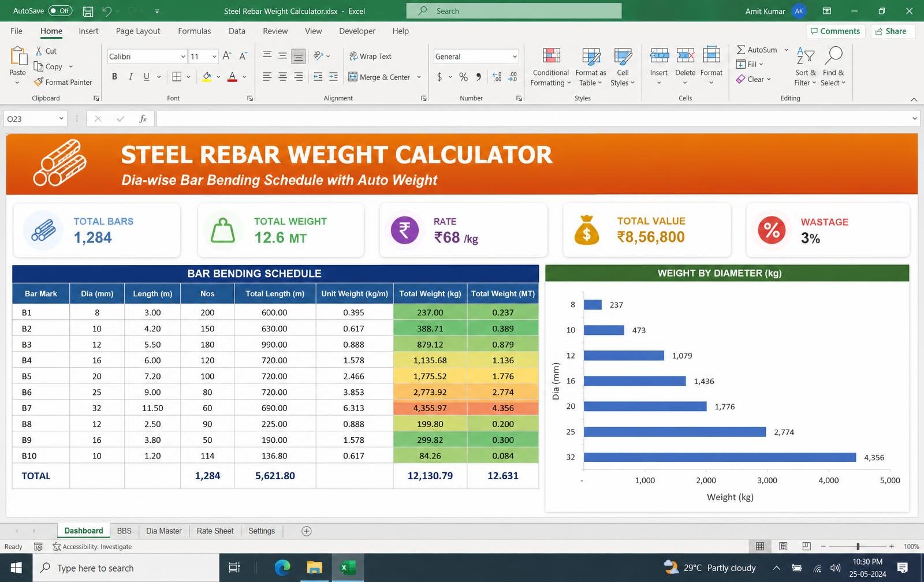Image resolution: width=924 pixels, height=582 pixels.
Task: Apply Underline formatting
Action: point(146,76)
